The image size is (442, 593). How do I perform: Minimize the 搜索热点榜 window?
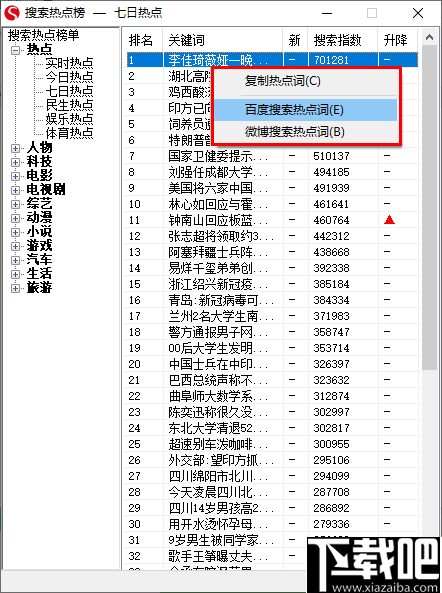[327, 13]
